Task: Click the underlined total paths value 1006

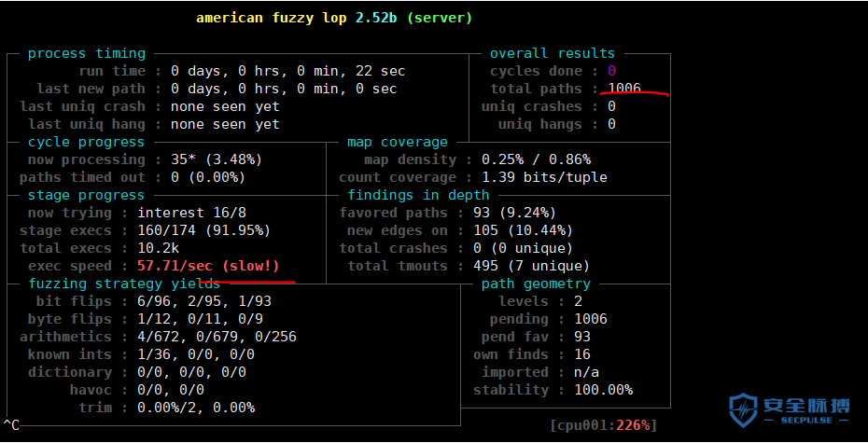Action: coord(624,89)
